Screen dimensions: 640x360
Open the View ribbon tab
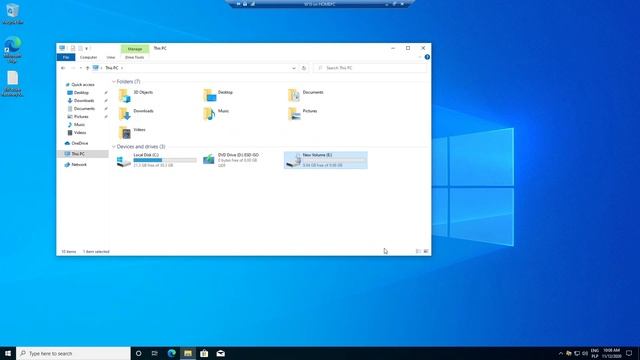coord(111,57)
